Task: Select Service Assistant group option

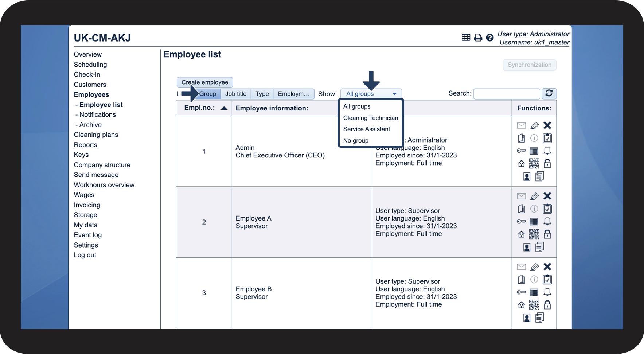Action: pyautogui.click(x=367, y=129)
